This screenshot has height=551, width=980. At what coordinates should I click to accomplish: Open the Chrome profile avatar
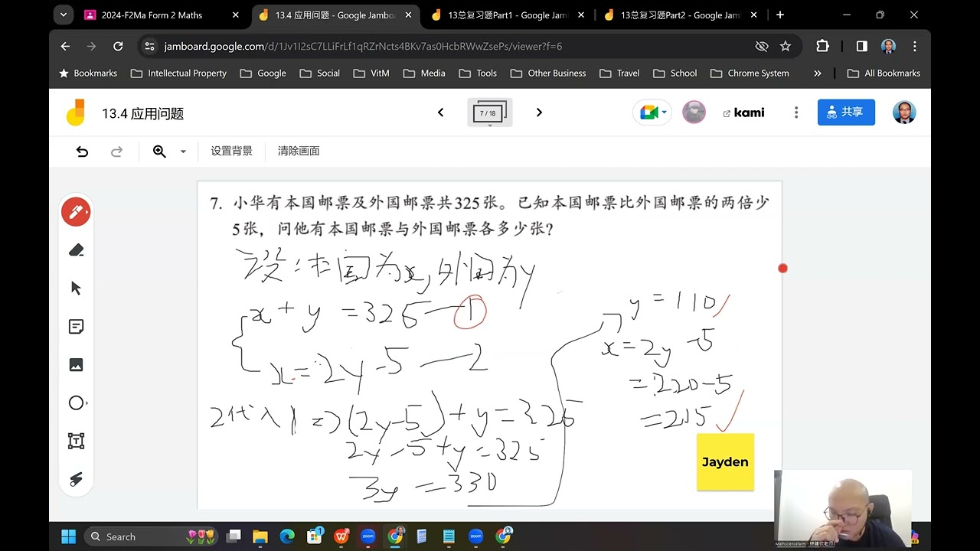click(888, 47)
